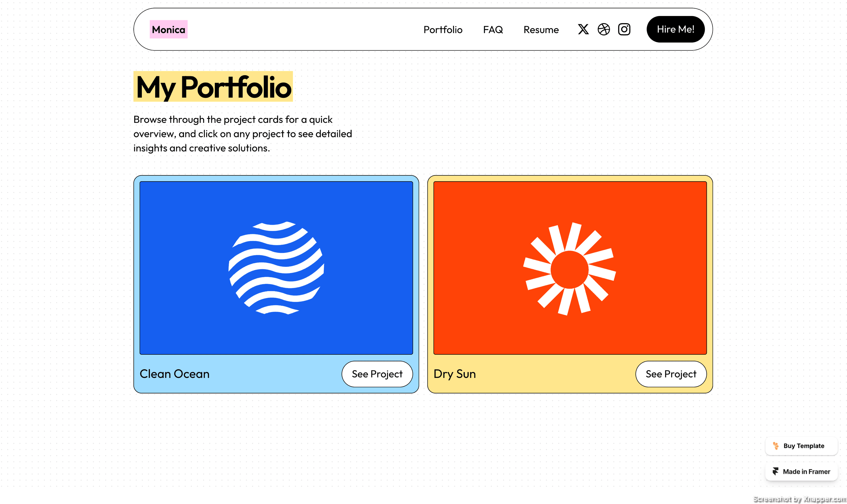Click the Monica logo badge
Screen dimensions: 847x504
(x=168, y=30)
